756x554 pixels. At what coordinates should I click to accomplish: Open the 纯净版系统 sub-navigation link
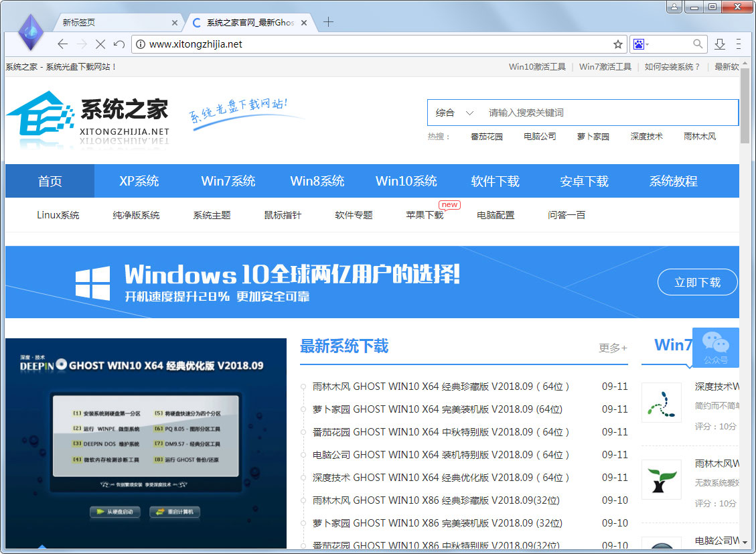click(136, 215)
